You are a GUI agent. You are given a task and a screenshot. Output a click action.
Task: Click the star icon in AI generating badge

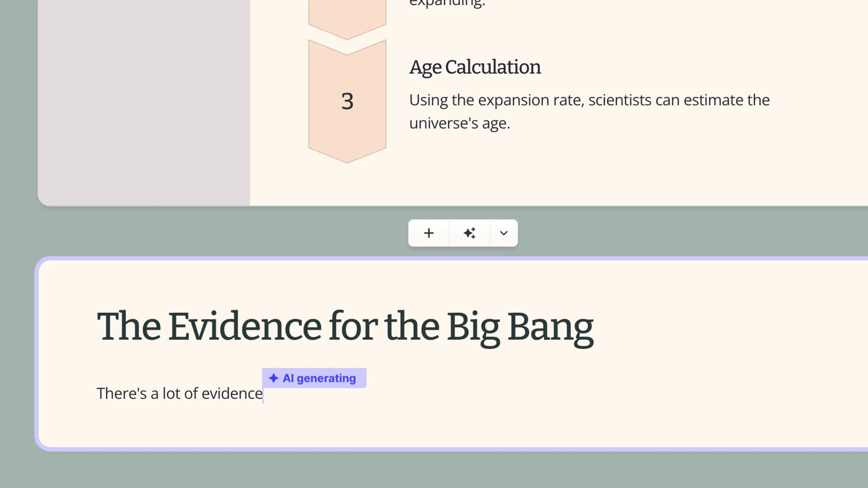(x=274, y=378)
